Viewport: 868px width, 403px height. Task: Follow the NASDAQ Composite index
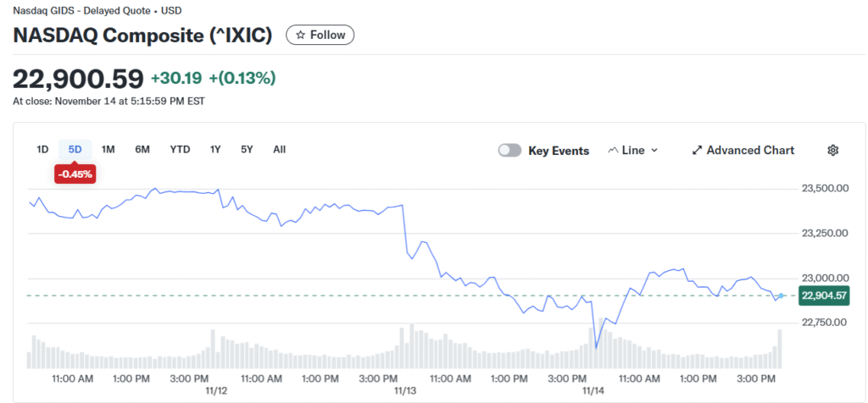point(320,35)
